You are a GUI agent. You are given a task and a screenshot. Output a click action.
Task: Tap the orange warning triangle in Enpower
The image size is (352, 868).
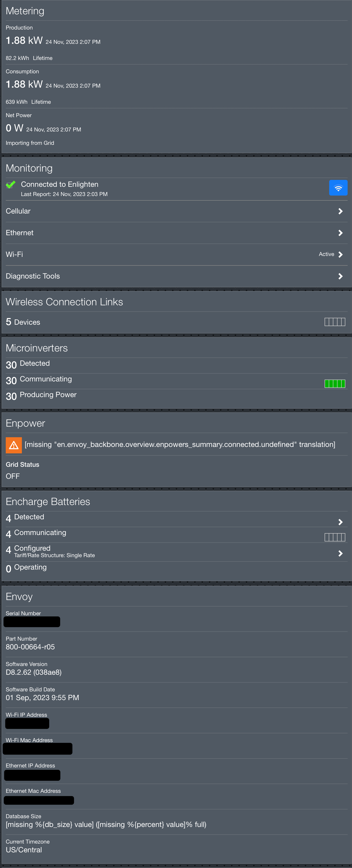tap(13, 445)
